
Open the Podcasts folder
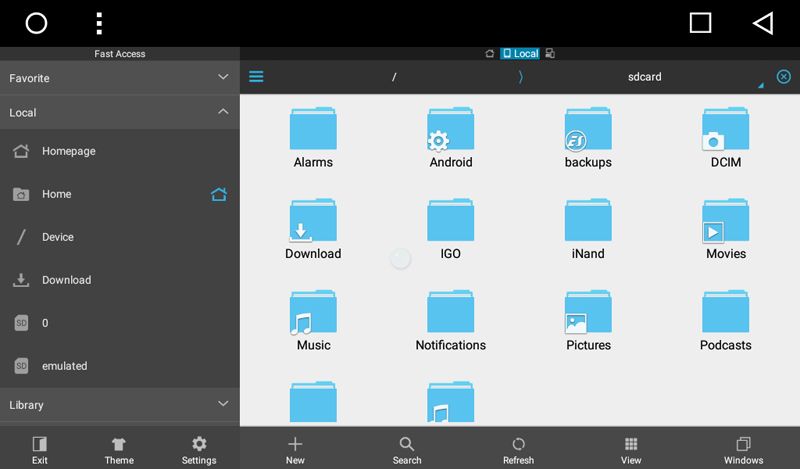(x=726, y=320)
